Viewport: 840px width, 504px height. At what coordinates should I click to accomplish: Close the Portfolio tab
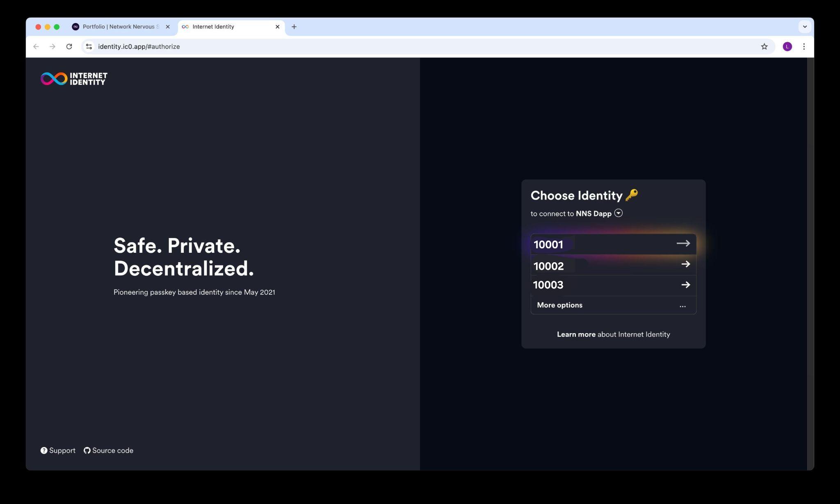pyautogui.click(x=167, y=27)
